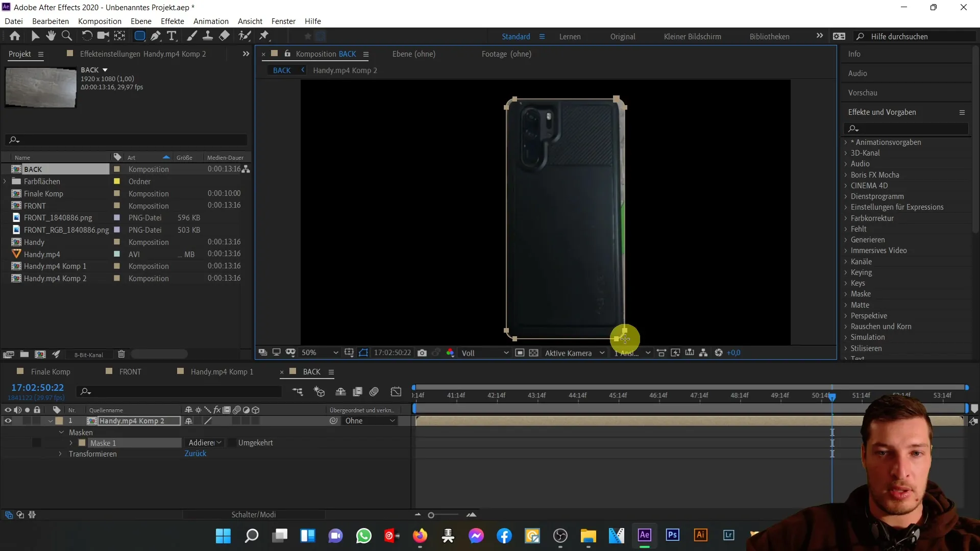The image size is (980, 551).
Task: Select the Zoom magnifier tool
Action: click(66, 36)
